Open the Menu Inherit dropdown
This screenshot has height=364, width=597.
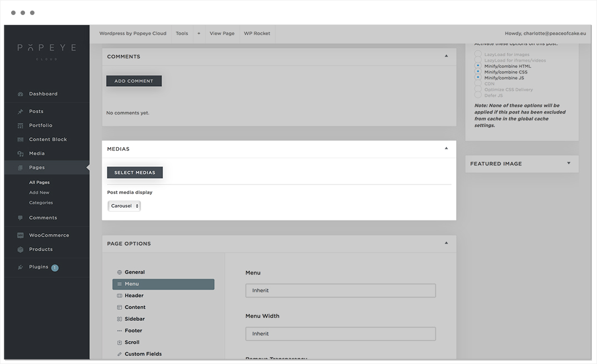click(x=341, y=291)
